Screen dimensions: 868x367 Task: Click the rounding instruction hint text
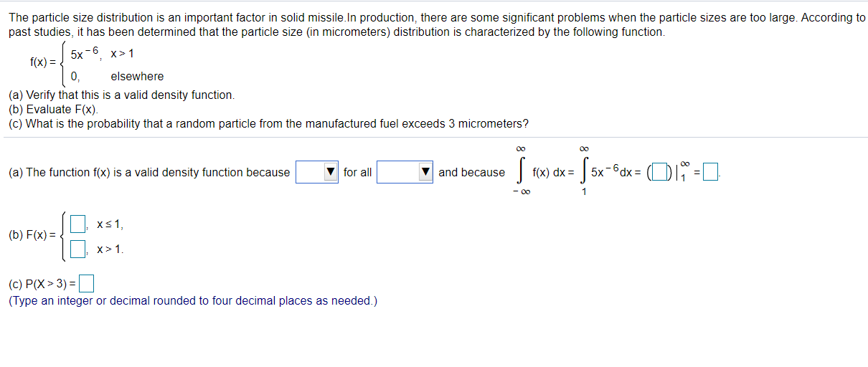(x=193, y=301)
